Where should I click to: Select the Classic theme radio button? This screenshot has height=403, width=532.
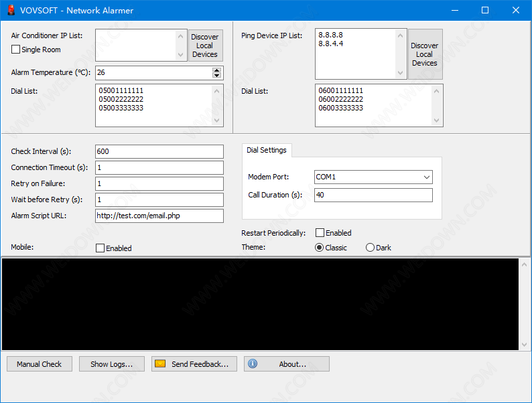(319, 248)
